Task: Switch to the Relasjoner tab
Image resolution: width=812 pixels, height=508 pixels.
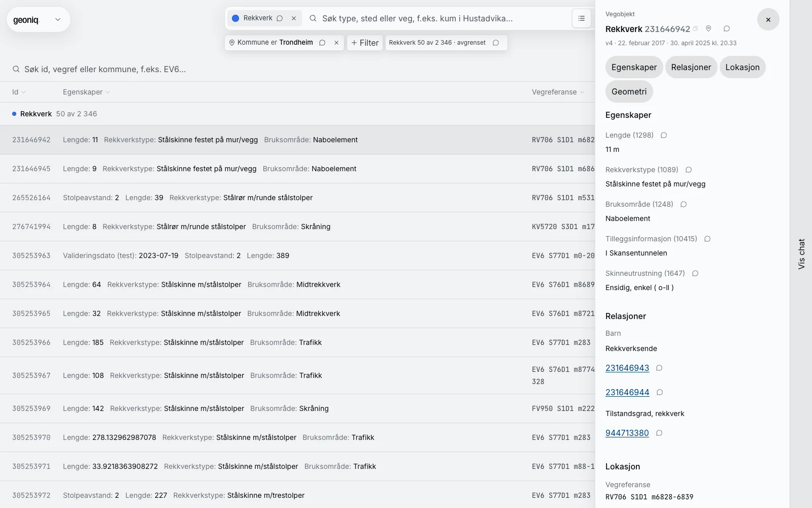Action: tap(691, 67)
